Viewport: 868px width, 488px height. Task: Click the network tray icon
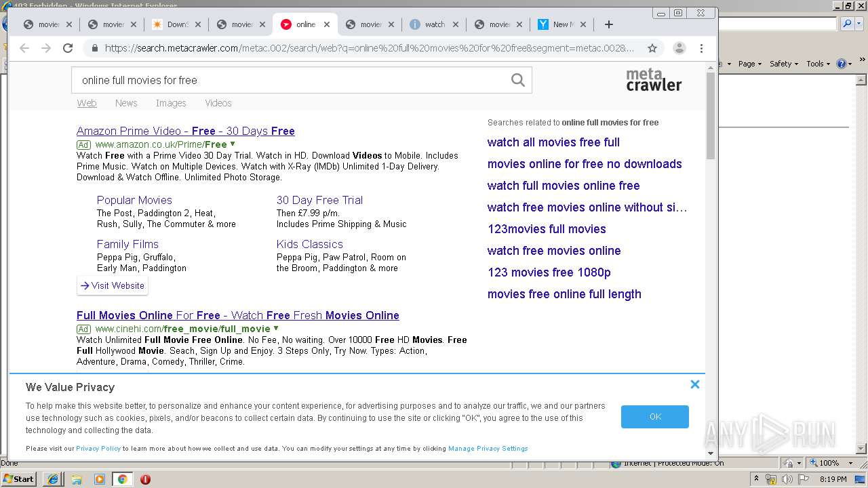(x=771, y=479)
